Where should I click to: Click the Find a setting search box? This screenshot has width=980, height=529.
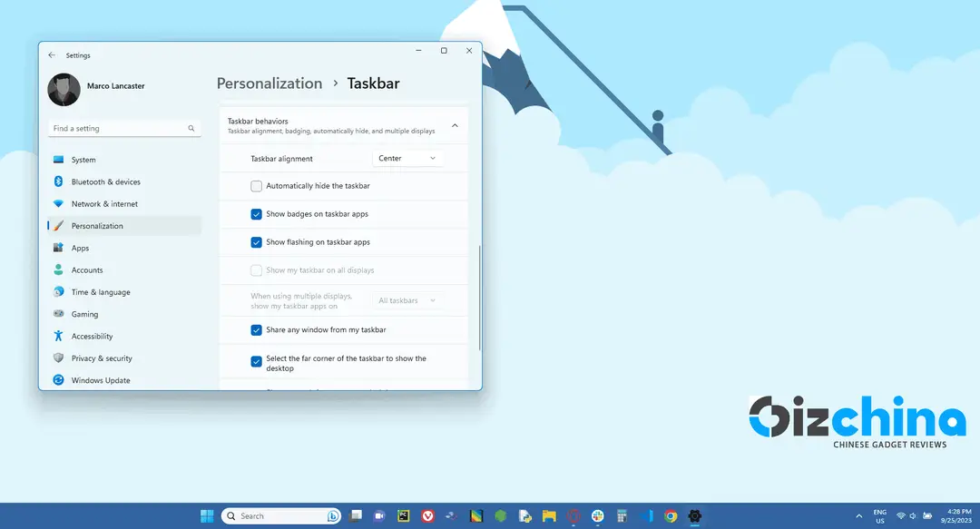tap(124, 128)
